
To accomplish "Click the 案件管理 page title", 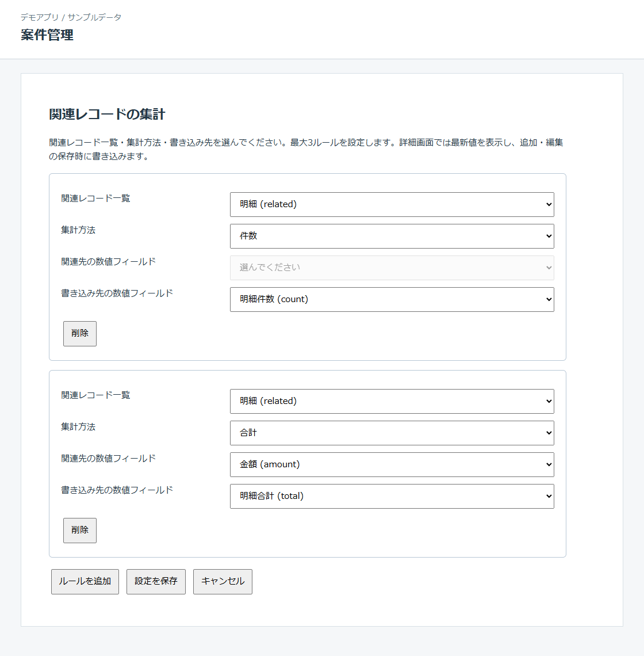I will coord(47,35).
